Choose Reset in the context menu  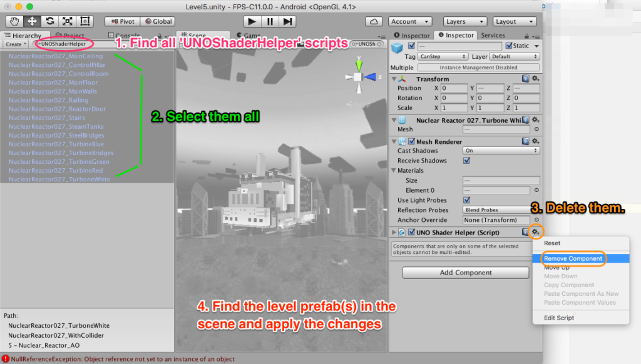(x=581, y=243)
